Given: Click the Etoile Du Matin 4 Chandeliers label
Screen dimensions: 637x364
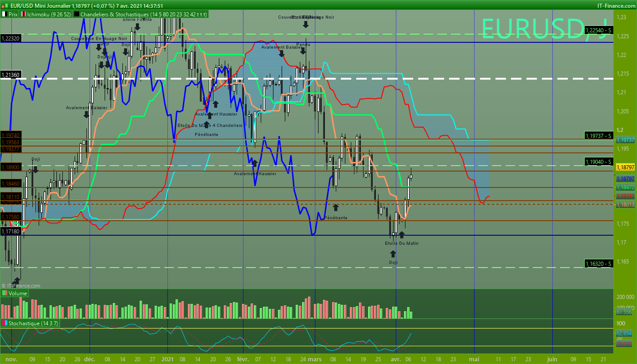Looking at the screenshot, I should click(x=209, y=125).
